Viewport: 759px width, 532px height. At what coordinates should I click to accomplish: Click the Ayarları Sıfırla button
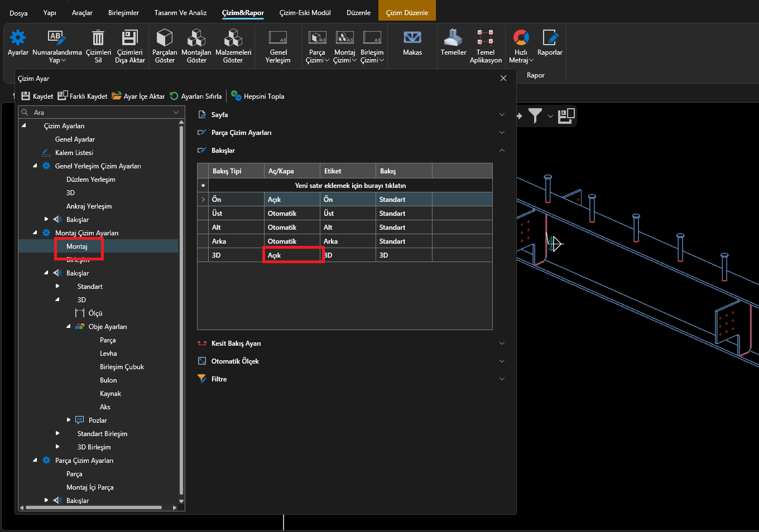[196, 96]
